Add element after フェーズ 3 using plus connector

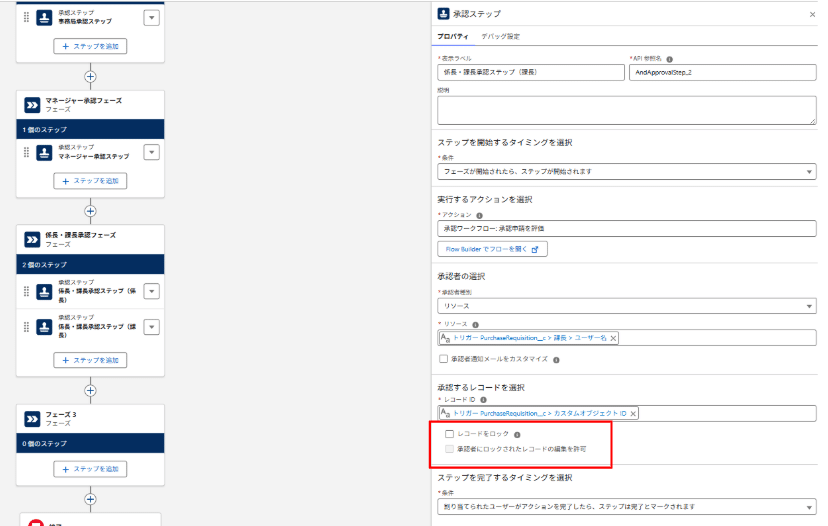click(90, 499)
